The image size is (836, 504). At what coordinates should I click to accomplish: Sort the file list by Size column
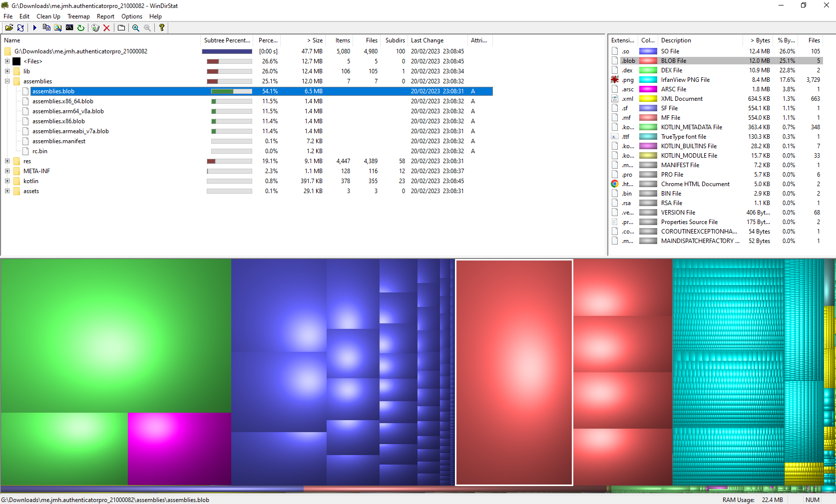(314, 40)
